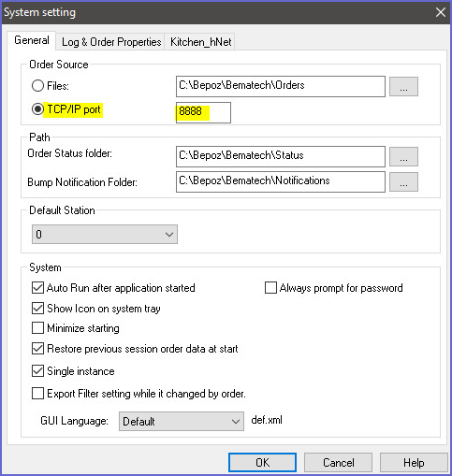Click the TCP/IP port number field
The image size is (452, 476).
pyautogui.click(x=203, y=112)
